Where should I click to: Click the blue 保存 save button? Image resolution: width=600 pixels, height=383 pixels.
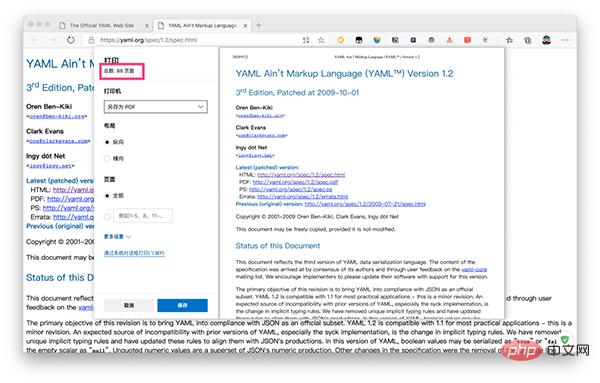(x=183, y=305)
